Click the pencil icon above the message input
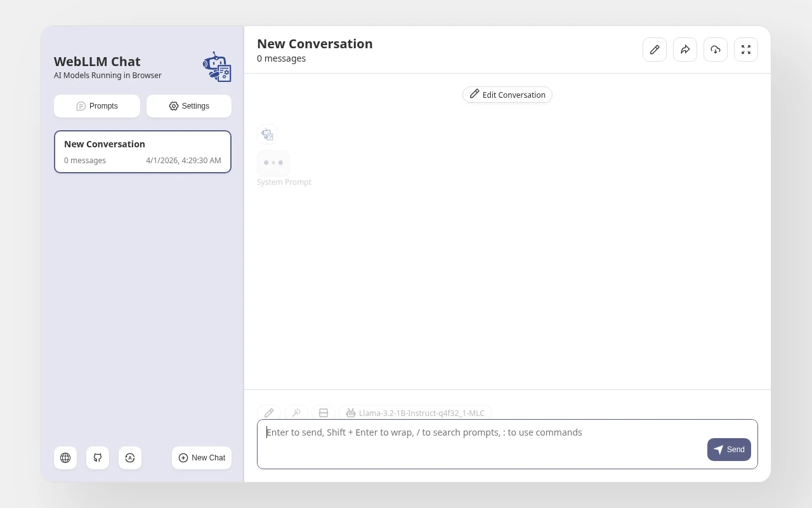812x508 pixels. click(x=269, y=413)
